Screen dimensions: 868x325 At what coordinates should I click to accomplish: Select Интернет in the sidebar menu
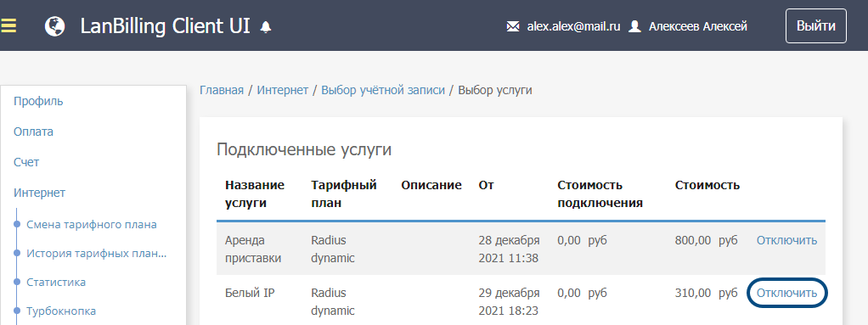tap(39, 193)
